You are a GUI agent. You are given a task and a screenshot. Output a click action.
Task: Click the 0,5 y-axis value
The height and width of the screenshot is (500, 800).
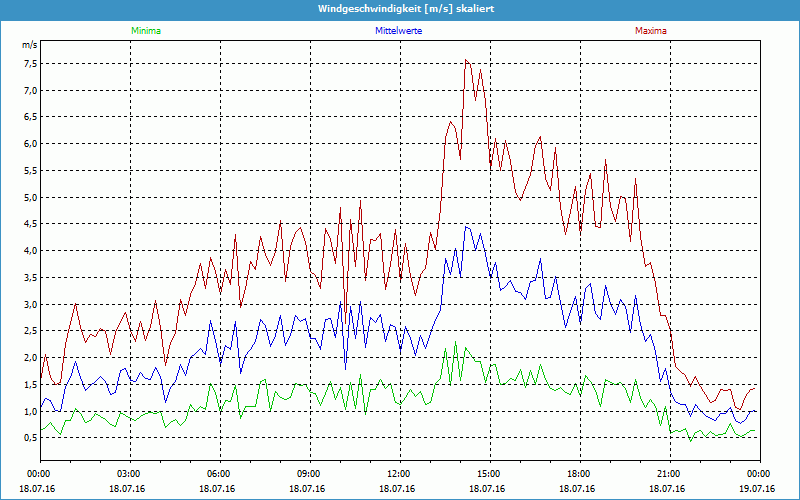[x=31, y=438]
